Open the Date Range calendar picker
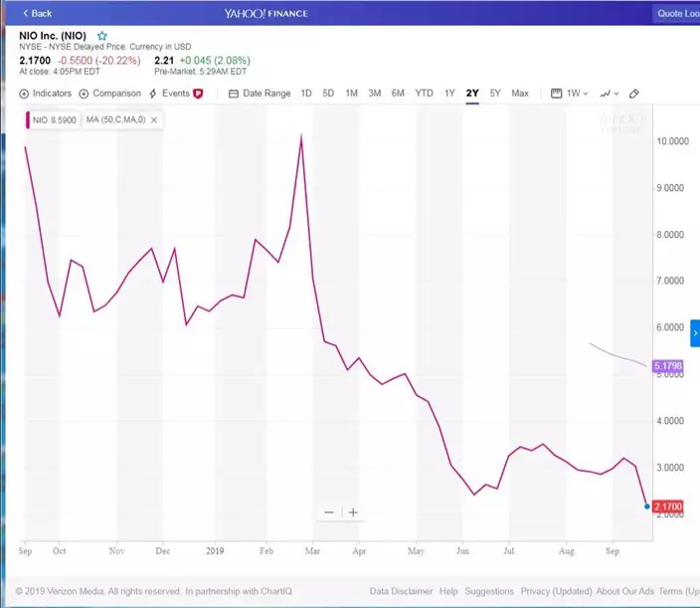This screenshot has width=700, height=608. pyautogui.click(x=260, y=93)
